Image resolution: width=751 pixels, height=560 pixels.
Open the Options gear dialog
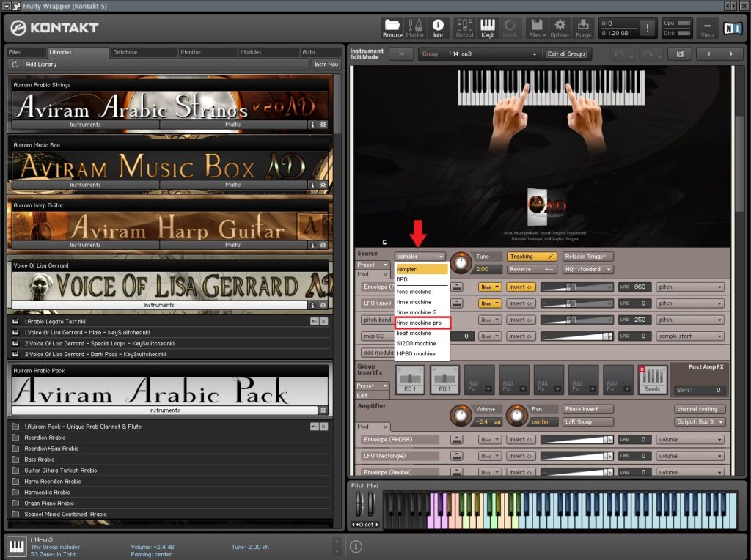point(560,29)
